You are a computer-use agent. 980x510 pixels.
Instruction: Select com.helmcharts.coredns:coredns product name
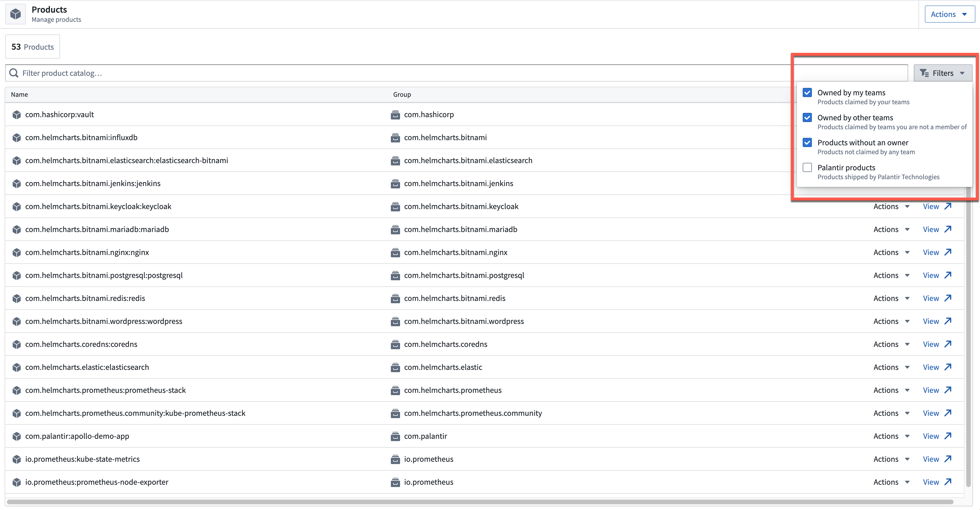pyautogui.click(x=81, y=344)
